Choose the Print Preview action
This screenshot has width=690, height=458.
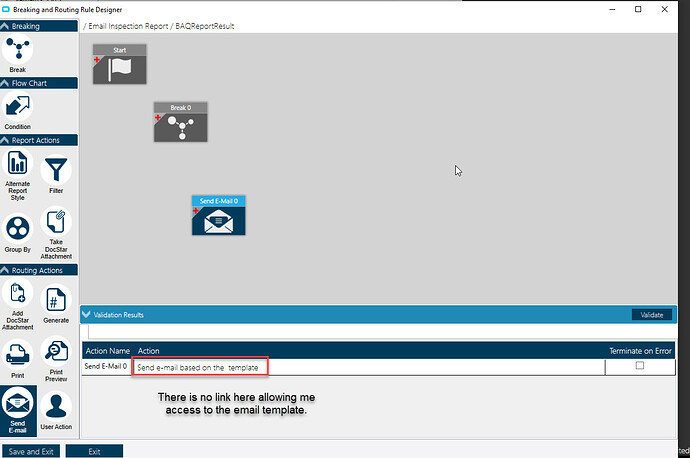pyautogui.click(x=56, y=352)
